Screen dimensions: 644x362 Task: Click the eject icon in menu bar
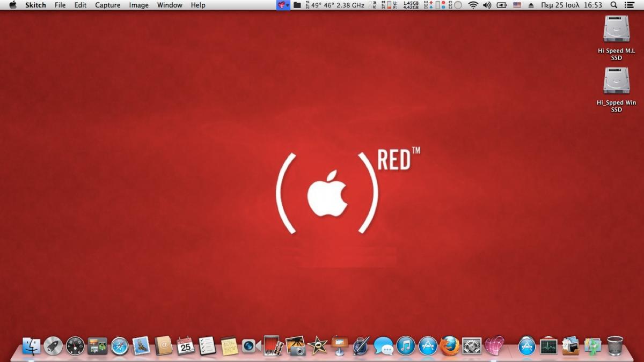coord(531,5)
